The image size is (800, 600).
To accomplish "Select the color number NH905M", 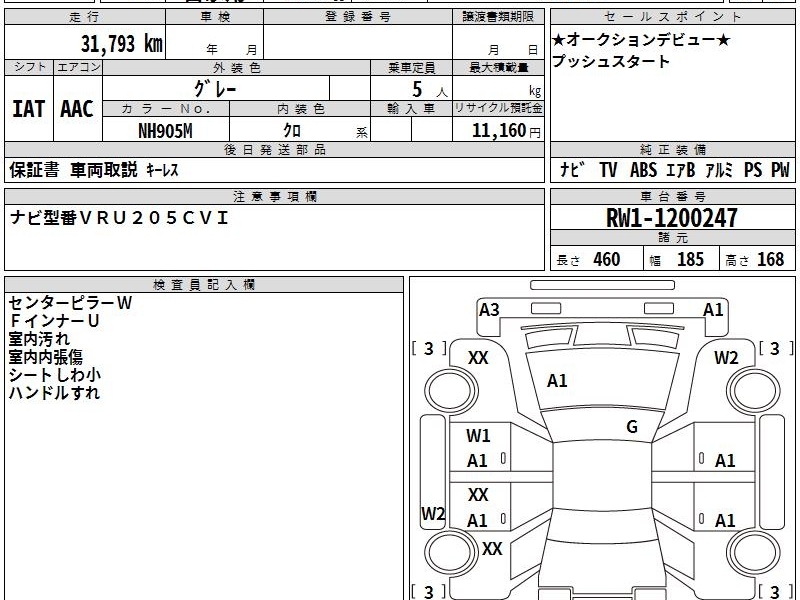I will click(x=165, y=131).
